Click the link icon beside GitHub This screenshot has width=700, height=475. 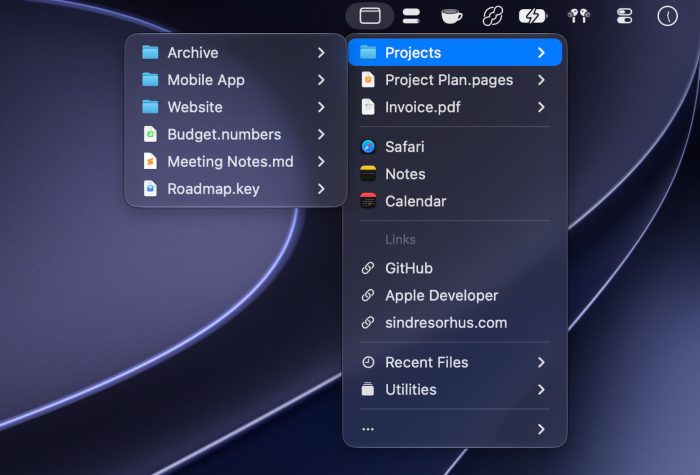pyautogui.click(x=368, y=268)
